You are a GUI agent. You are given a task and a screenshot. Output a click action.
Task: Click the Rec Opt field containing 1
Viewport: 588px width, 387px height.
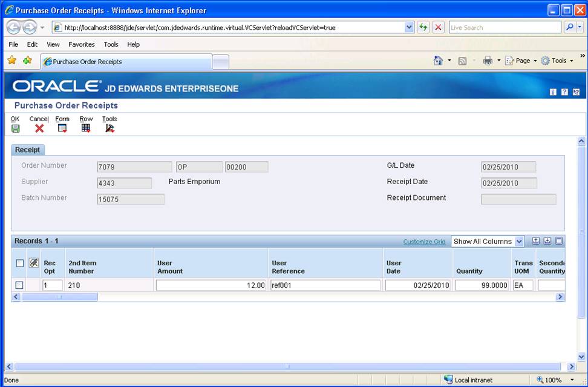pos(53,285)
